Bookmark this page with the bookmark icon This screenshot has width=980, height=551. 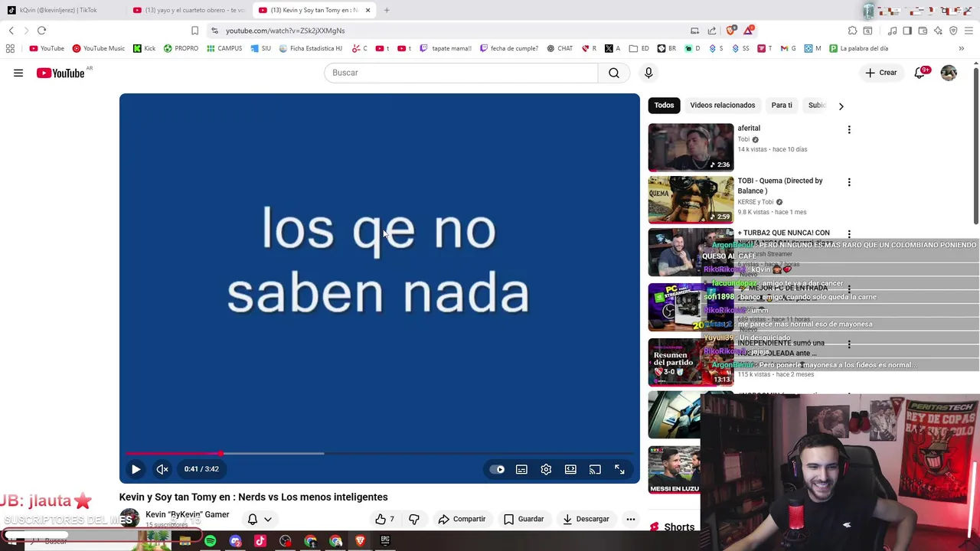[x=194, y=31]
